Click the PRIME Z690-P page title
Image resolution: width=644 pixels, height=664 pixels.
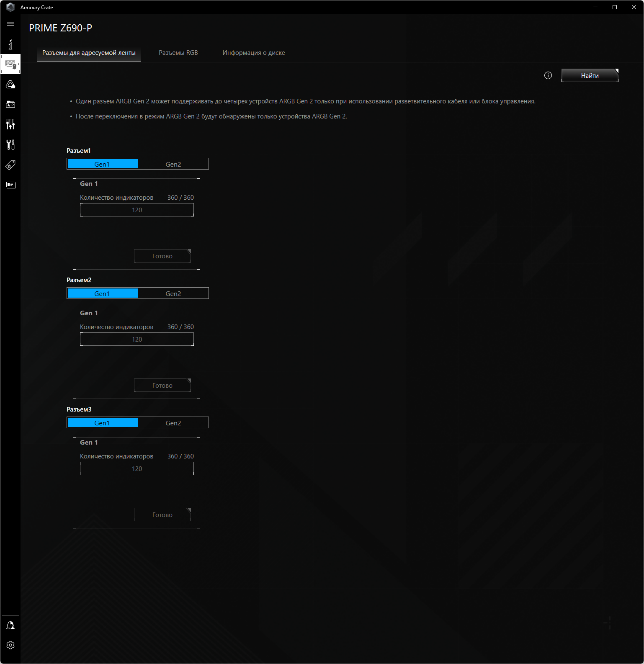(x=61, y=28)
